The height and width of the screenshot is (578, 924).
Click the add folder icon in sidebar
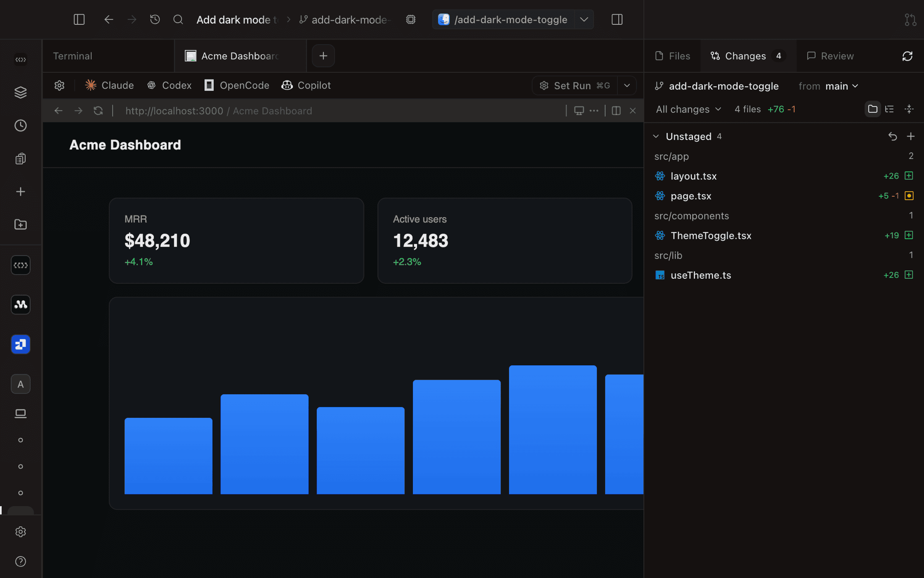[21, 224]
